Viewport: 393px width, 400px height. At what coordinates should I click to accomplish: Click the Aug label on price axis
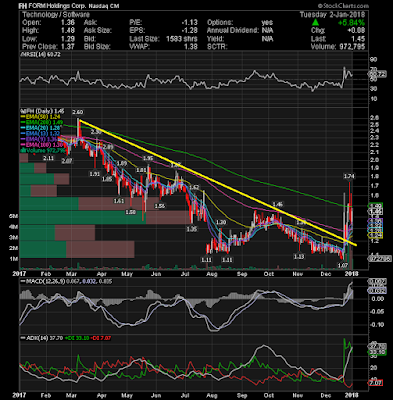(x=212, y=274)
